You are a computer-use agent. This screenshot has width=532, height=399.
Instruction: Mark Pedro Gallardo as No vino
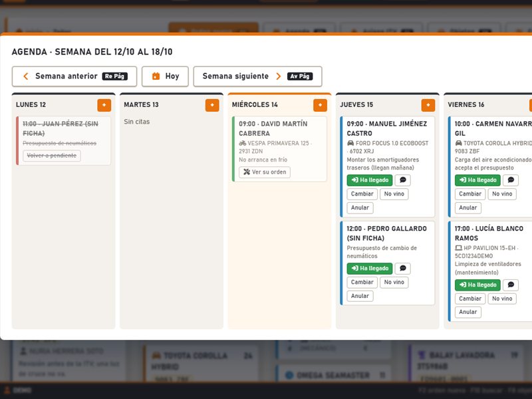(394, 282)
